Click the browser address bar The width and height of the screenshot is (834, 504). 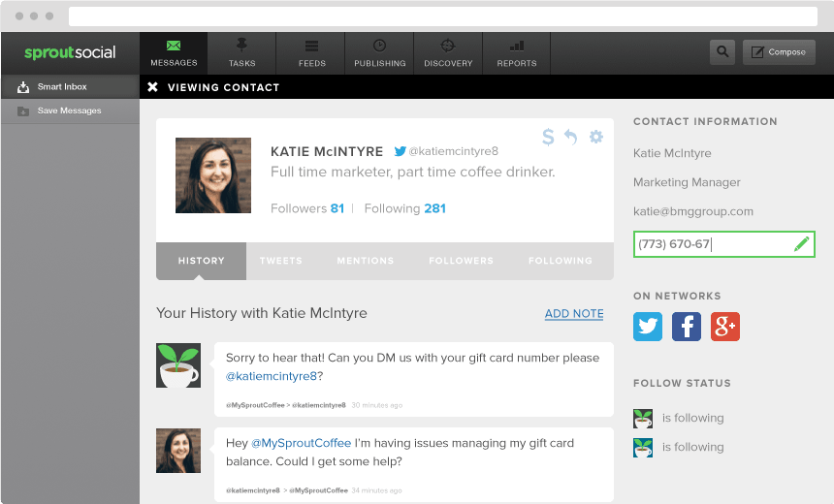pyautogui.click(x=443, y=16)
